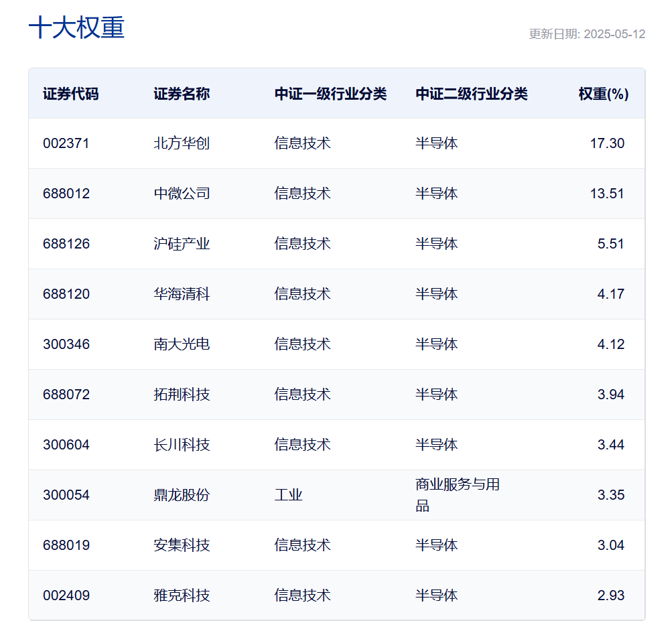Select stock code 688072
Image resolution: width=672 pixels, height=631 pixels.
[x=66, y=394]
